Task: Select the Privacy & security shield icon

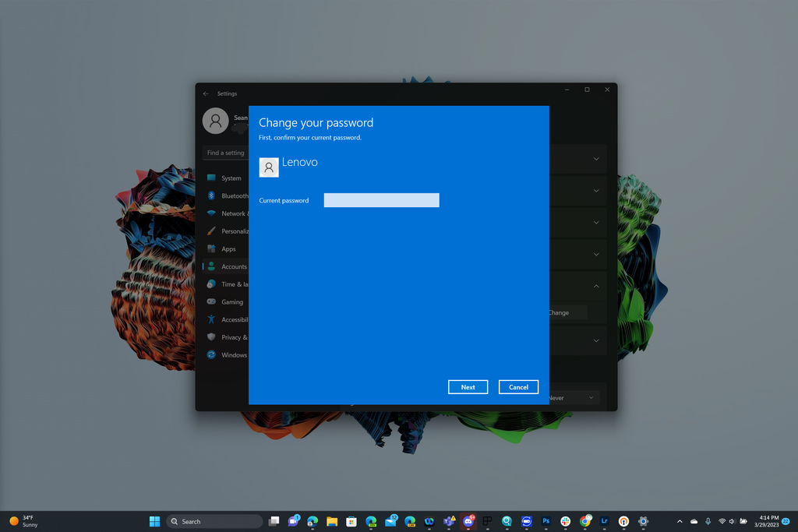Action: pos(210,336)
